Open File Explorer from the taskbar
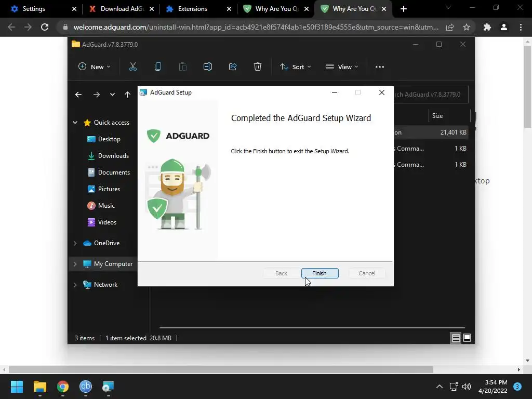 tap(39, 387)
